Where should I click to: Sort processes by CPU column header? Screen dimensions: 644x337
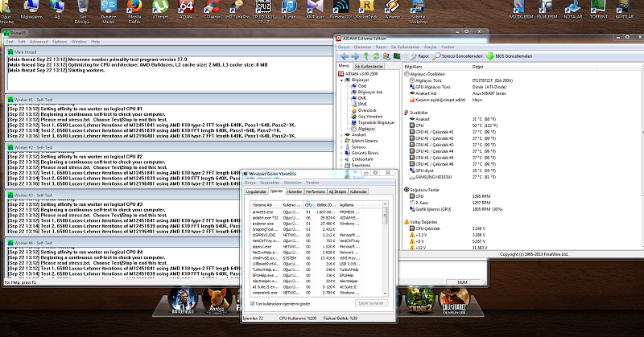pyautogui.click(x=308, y=205)
